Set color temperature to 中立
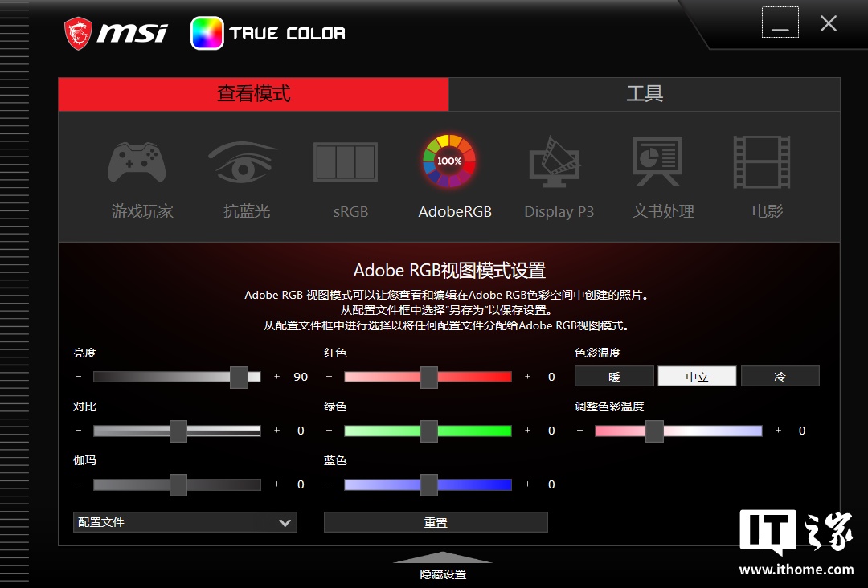The height and width of the screenshot is (588, 868). click(697, 376)
